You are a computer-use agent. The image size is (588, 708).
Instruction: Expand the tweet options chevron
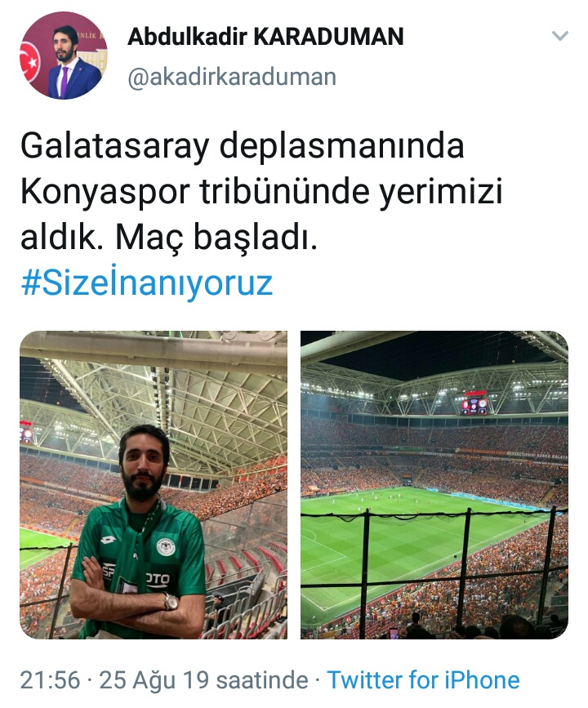tap(560, 36)
